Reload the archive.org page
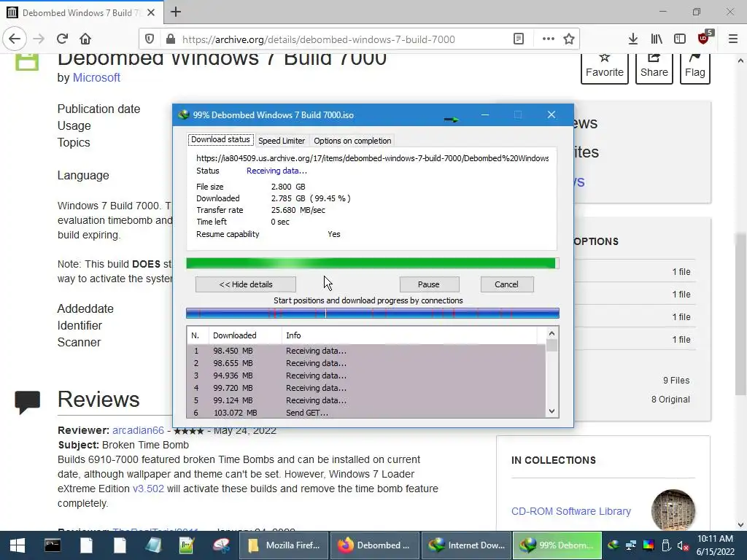The width and height of the screenshot is (747, 560). click(x=63, y=39)
